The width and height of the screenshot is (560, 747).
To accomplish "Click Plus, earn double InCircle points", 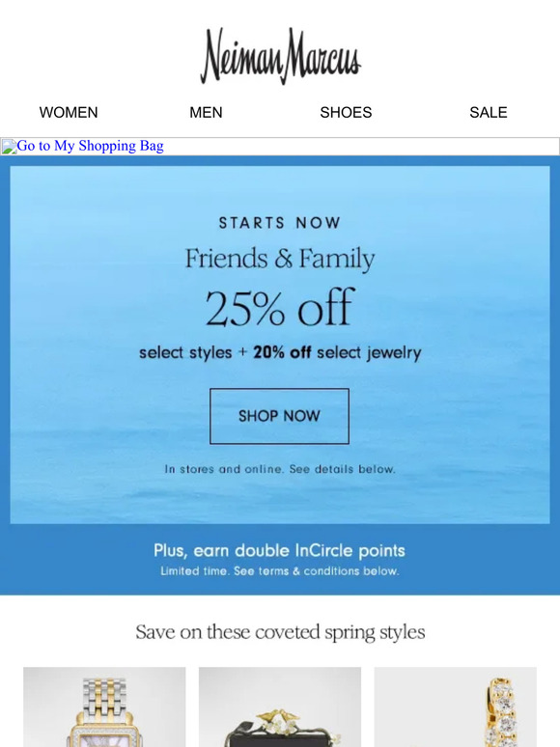I will [279, 551].
